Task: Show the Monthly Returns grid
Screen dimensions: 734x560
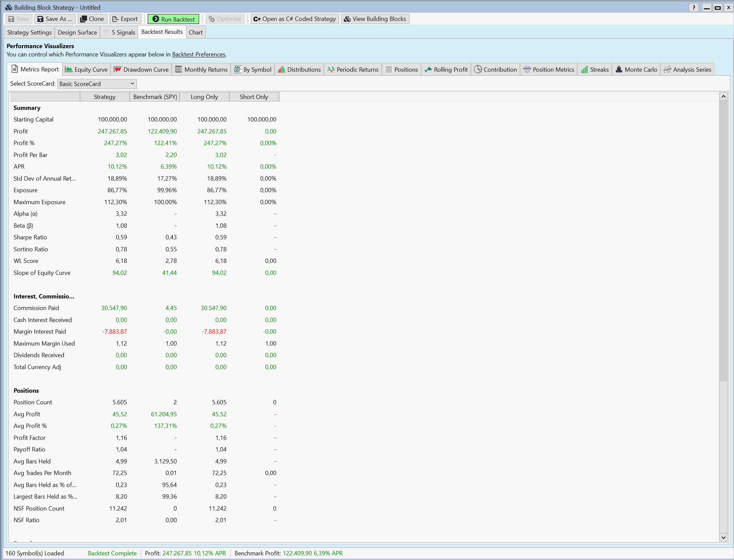Action: pyautogui.click(x=201, y=69)
